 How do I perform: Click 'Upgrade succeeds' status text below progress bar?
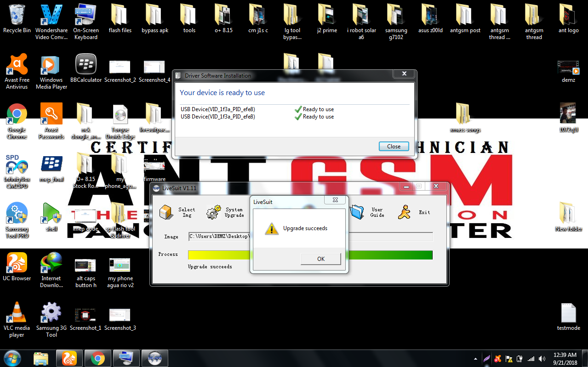point(210,266)
